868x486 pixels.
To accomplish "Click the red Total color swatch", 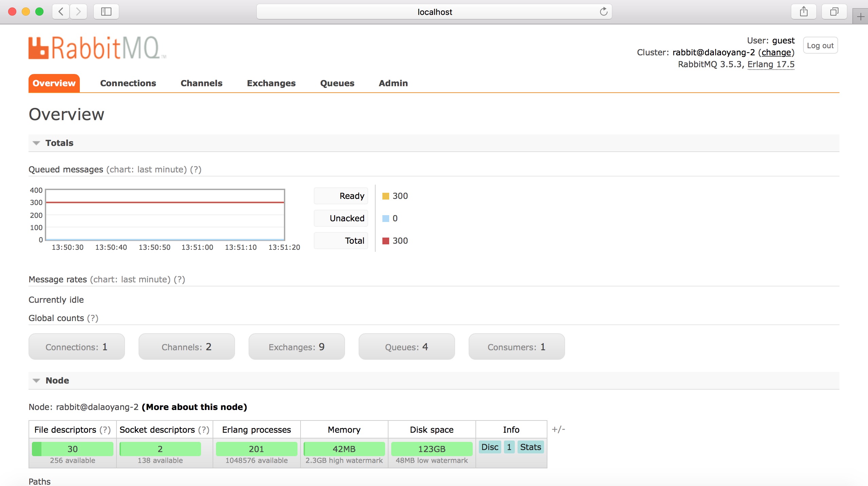I will click(385, 241).
